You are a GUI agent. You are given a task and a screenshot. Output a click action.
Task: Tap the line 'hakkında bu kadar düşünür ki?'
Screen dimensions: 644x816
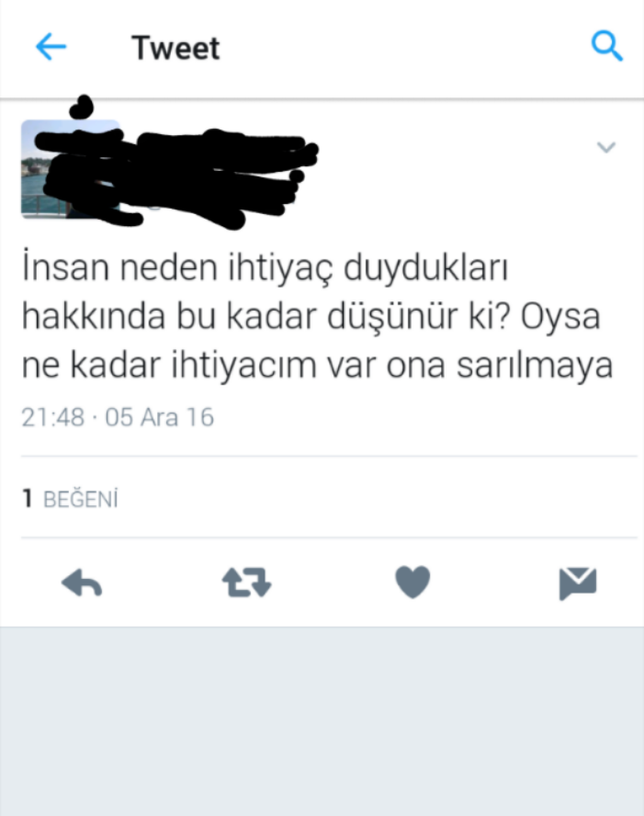tap(266, 316)
